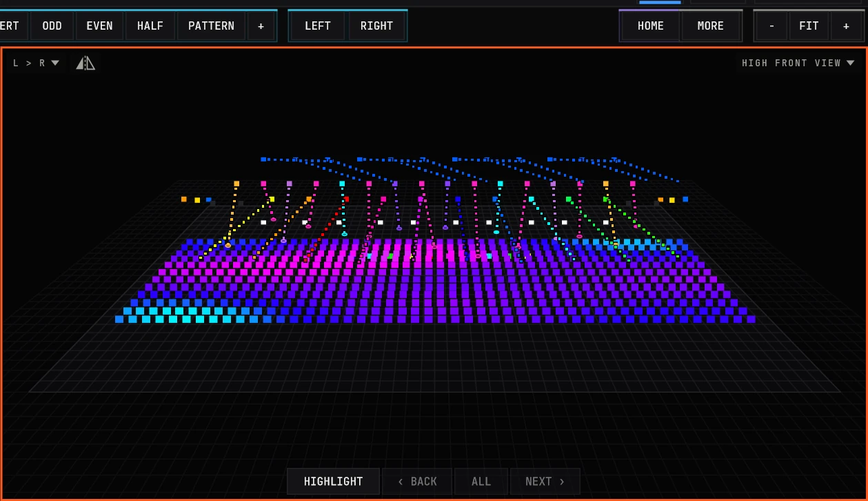Viewport: 868px width, 501px height.
Task: Fit the view with FIT
Action: tap(809, 26)
